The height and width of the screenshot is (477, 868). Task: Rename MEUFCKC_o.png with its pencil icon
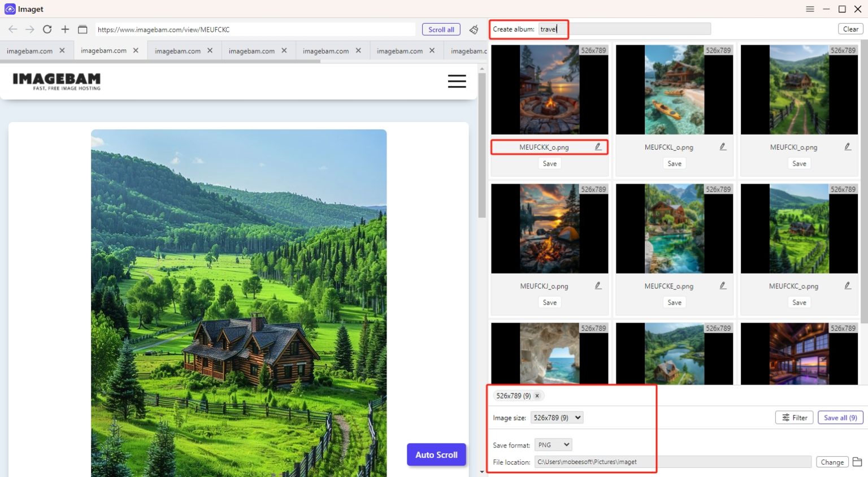click(x=848, y=286)
